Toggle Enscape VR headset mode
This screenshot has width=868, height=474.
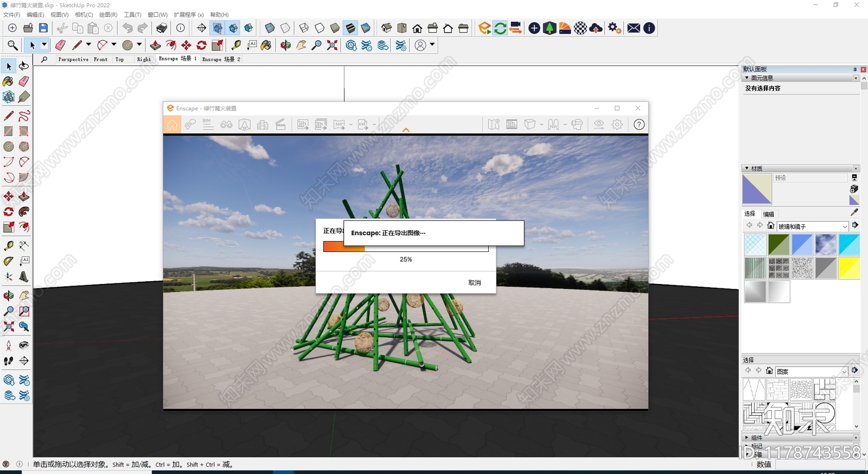tap(577, 124)
